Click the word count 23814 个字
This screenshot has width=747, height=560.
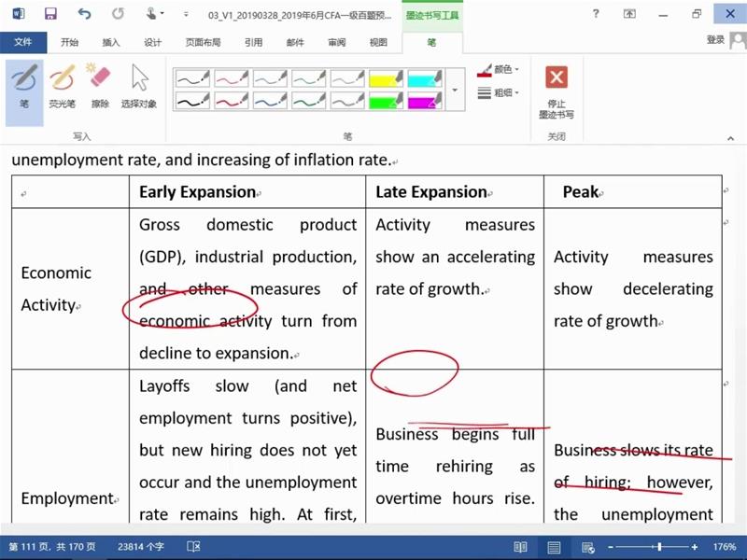[x=141, y=547]
